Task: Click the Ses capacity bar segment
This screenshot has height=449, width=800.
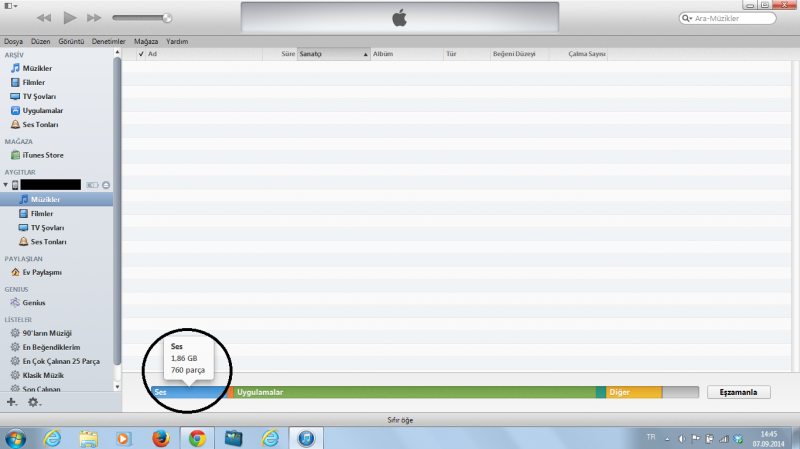Action: coord(189,392)
